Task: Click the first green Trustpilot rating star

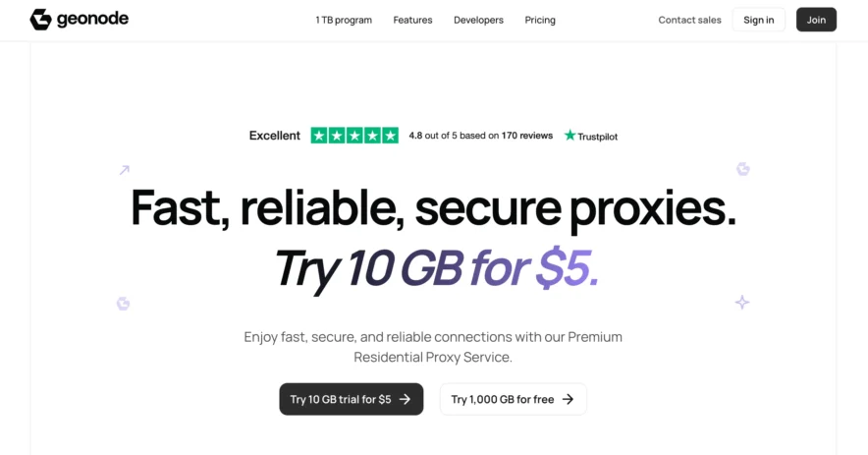Action: 319,136
